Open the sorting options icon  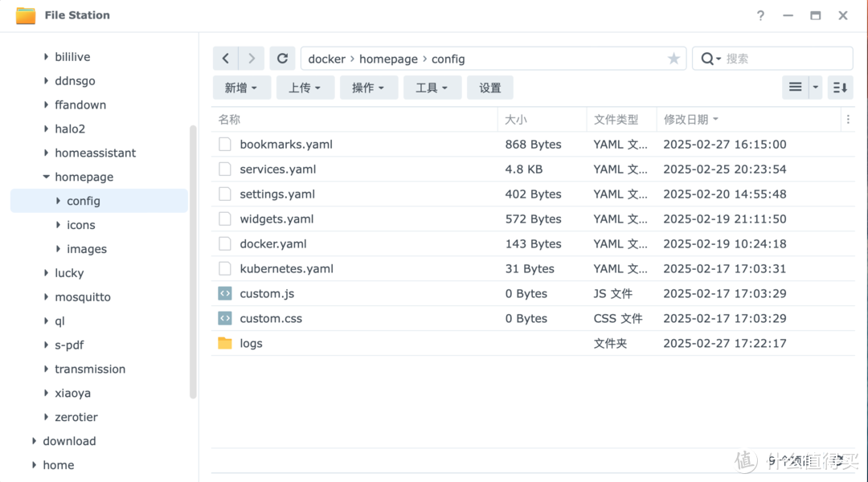pos(840,87)
